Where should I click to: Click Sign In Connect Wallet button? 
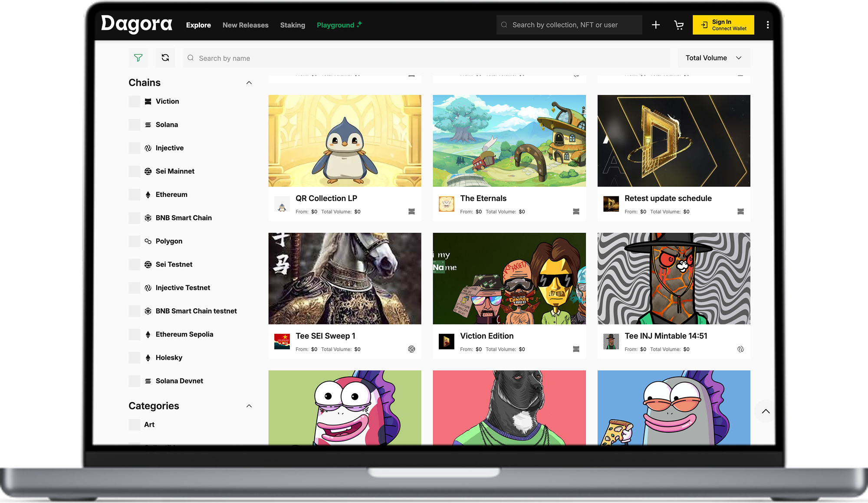[723, 25]
